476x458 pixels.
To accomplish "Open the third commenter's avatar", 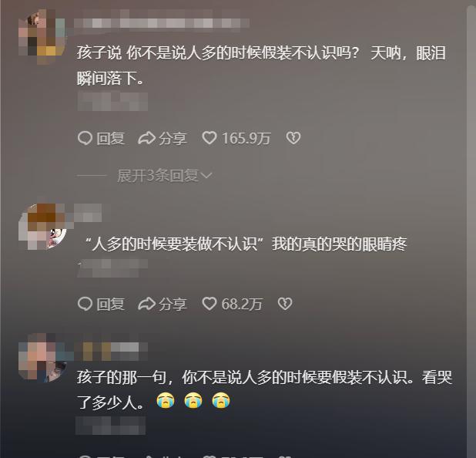I will [42, 357].
